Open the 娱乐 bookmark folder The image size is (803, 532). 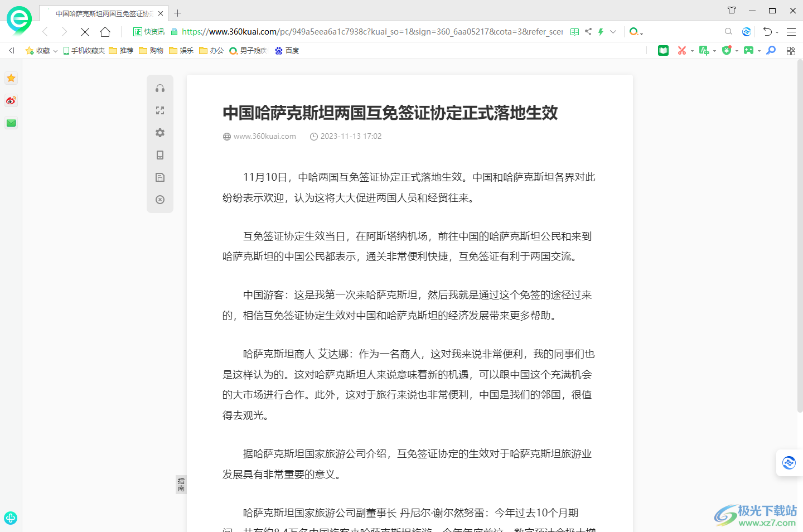[x=181, y=51]
